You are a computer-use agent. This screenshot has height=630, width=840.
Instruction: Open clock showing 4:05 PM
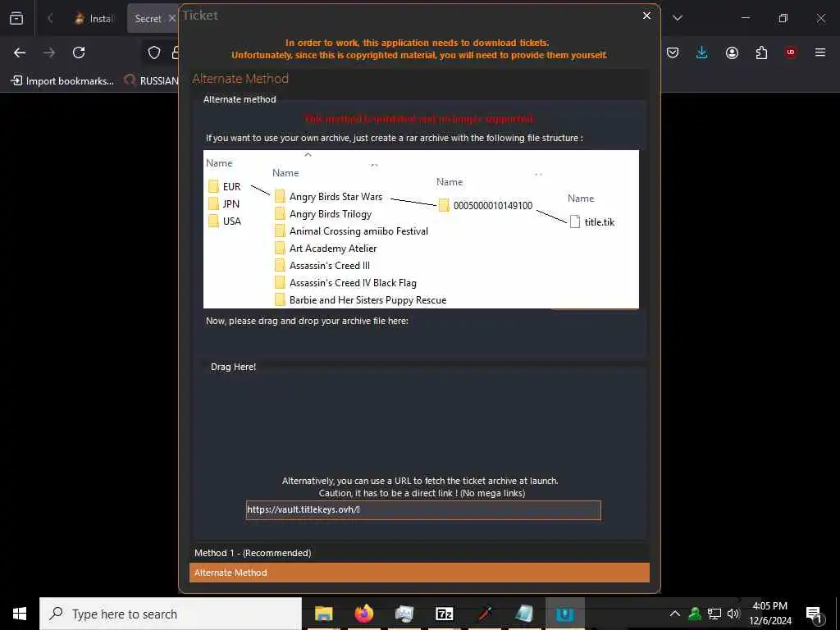pyautogui.click(x=769, y=614)
